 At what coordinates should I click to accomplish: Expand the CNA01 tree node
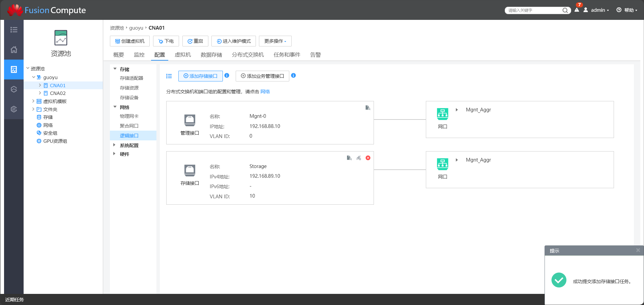coord(40,85)
